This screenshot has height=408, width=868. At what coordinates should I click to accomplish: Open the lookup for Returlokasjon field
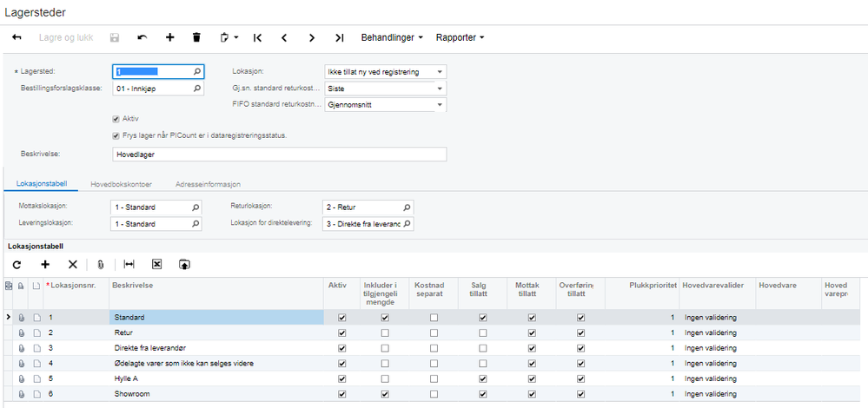(407, 207)
